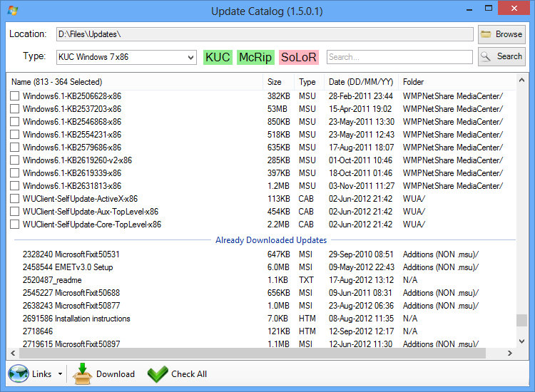Sort by Size column header
This screenshot has width=535, height=392.
pyautogui.click(x=278, y=82)
